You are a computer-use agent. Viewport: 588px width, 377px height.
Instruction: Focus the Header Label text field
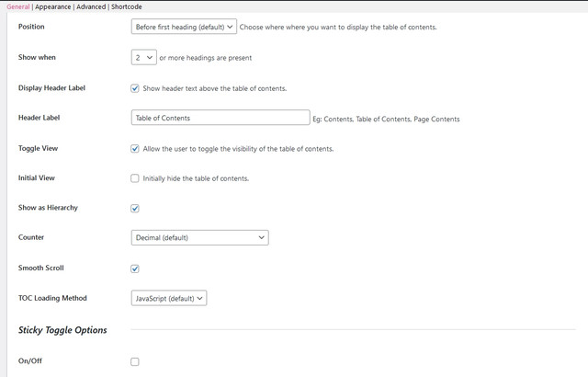coord(220,118)
